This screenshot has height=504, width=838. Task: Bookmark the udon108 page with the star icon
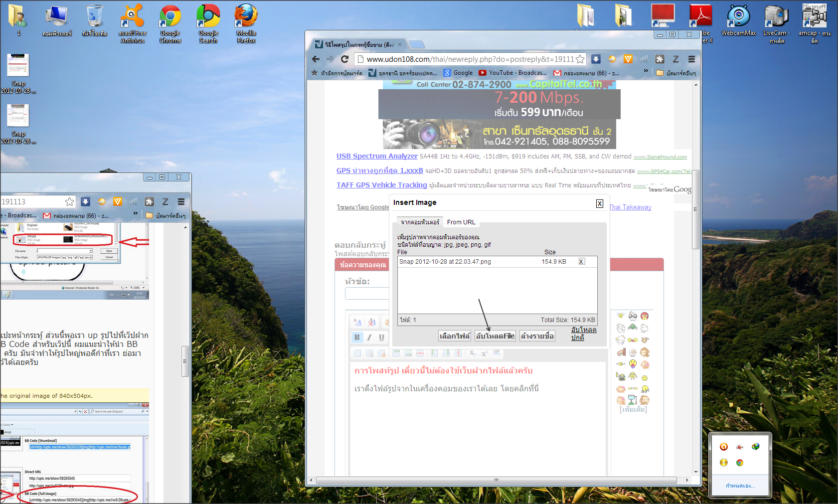tap(580, 59)
